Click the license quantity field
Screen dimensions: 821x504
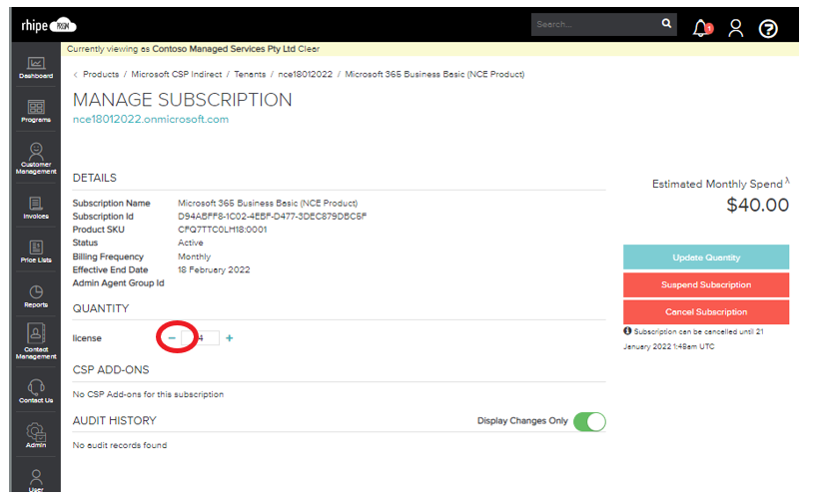pos(200,338)
